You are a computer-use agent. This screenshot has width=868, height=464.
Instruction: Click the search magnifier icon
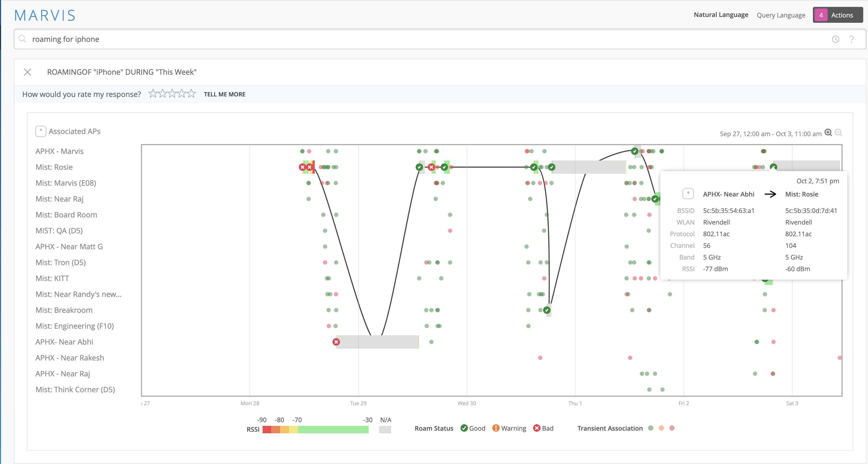click(22, 39)
